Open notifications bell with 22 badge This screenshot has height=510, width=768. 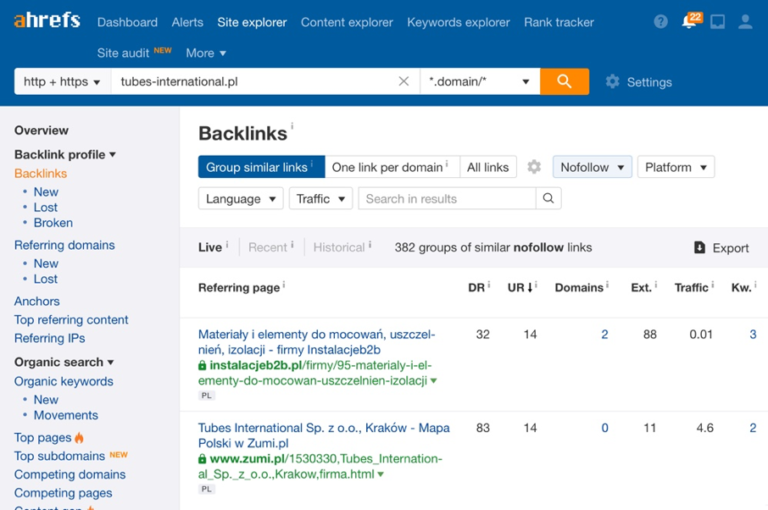click(x=692, y=21)
